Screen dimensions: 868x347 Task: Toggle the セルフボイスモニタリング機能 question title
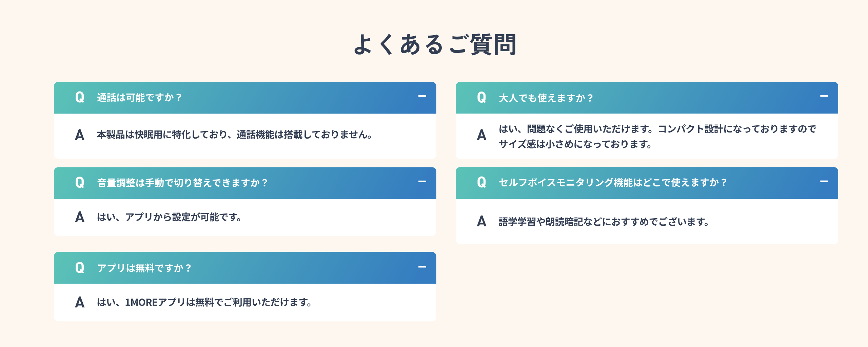pos(613,183)
